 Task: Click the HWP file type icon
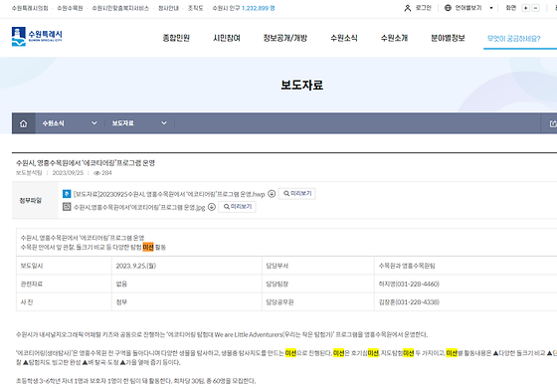click(x=67, y=194)
